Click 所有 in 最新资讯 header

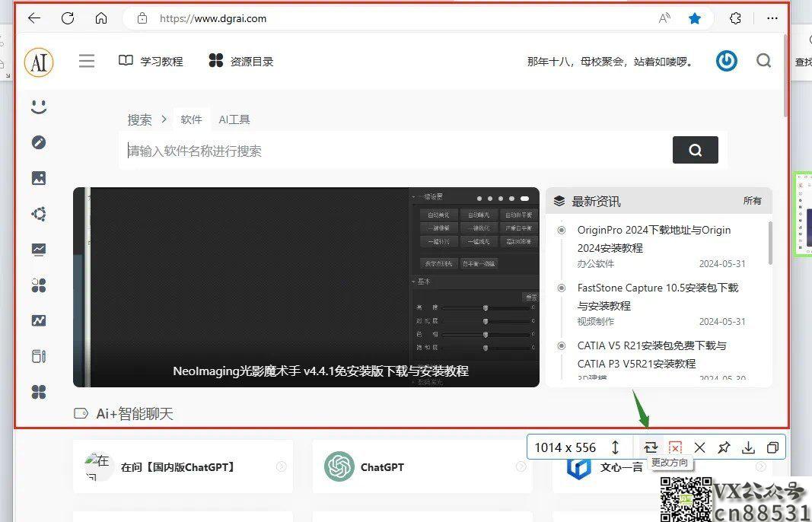click(x=753, y=201)
